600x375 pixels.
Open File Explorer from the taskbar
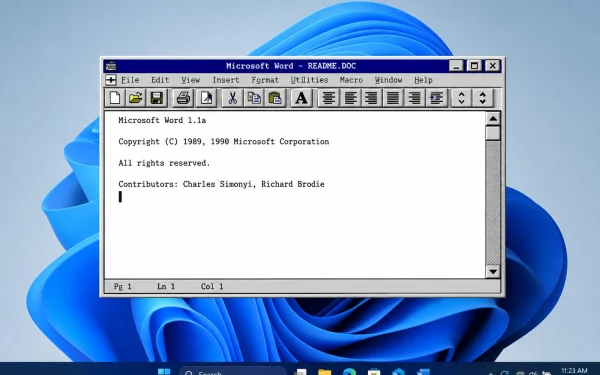pos(324,372)
